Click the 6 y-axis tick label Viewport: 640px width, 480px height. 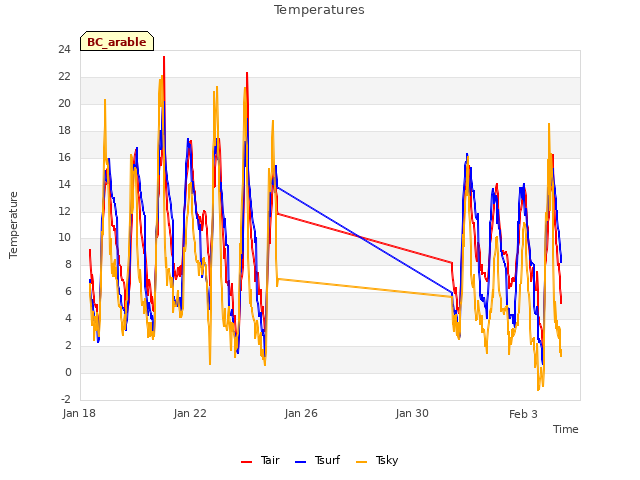(x=68, y=291)
